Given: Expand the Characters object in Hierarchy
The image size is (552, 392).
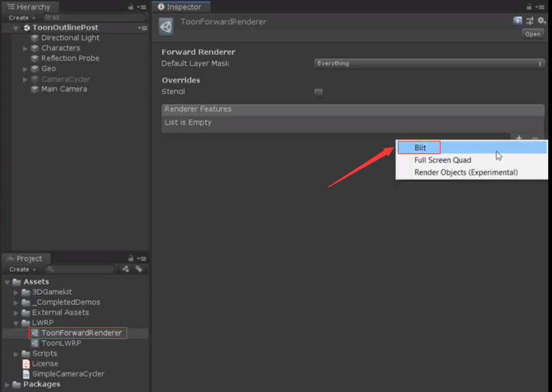Looking at the screenshot, I should pyautogui.click(x=25, y=48).
